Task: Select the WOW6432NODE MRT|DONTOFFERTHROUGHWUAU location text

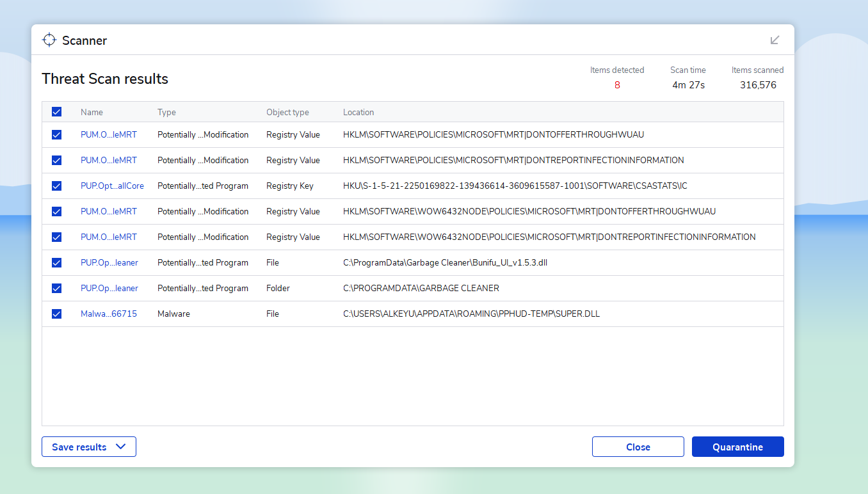Action: coord(529,212)
